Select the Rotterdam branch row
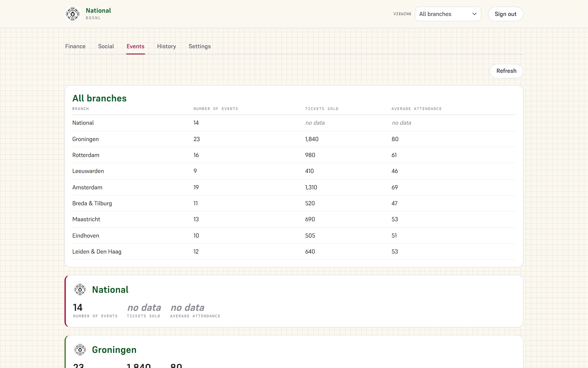This screenshot has width=588, height=368. pos(294,155)
